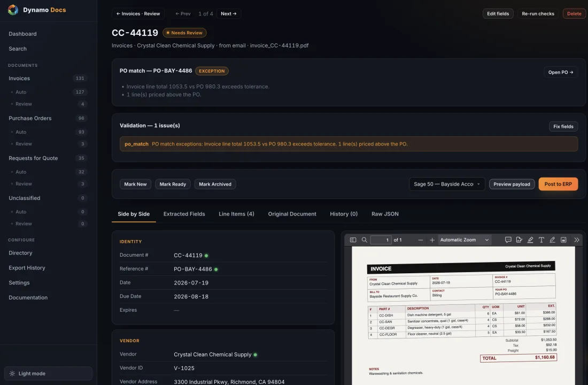588x385 pixels.
Task: Open Settings in the sidebar
Action: tap(48, 282)
